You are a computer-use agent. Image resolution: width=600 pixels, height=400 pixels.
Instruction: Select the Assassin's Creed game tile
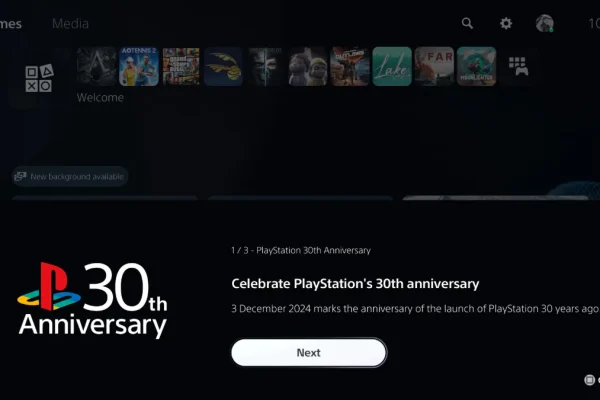(96, 66)
